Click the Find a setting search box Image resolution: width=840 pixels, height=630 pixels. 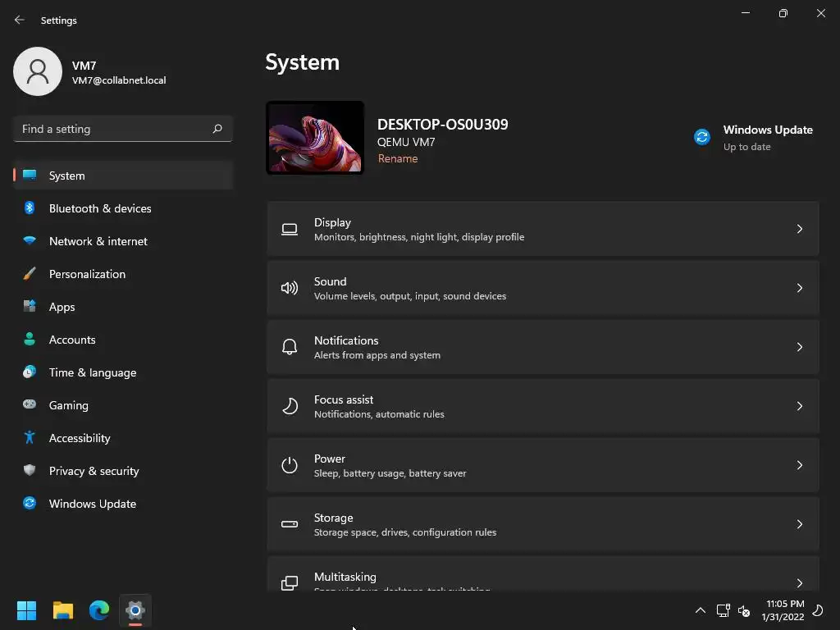tap(123, 129)
